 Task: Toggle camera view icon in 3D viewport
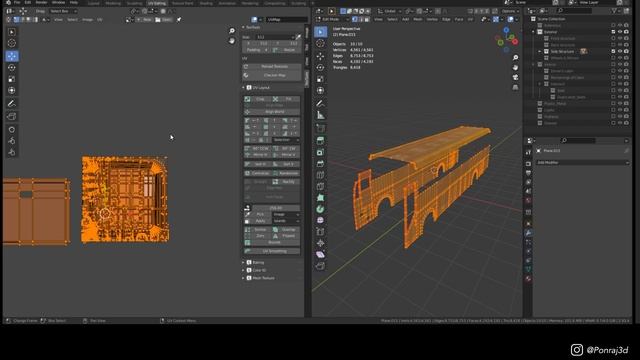[x=516, y=78]
